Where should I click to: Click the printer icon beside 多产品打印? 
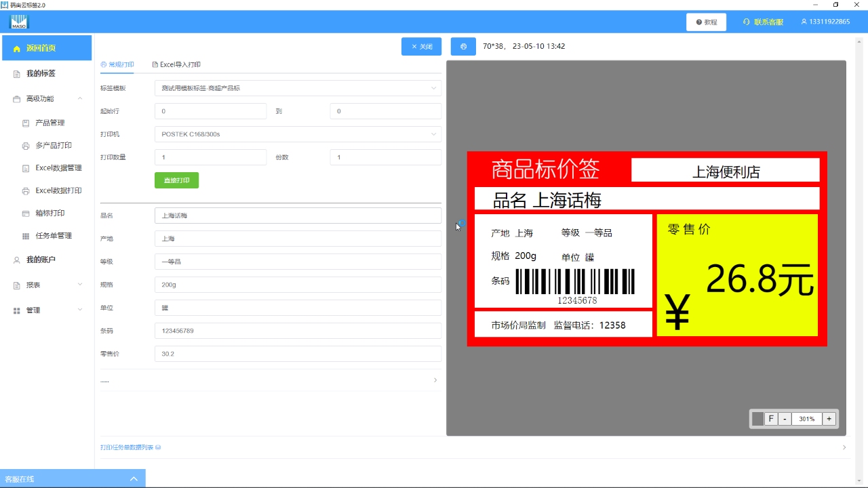click(26, 146)
